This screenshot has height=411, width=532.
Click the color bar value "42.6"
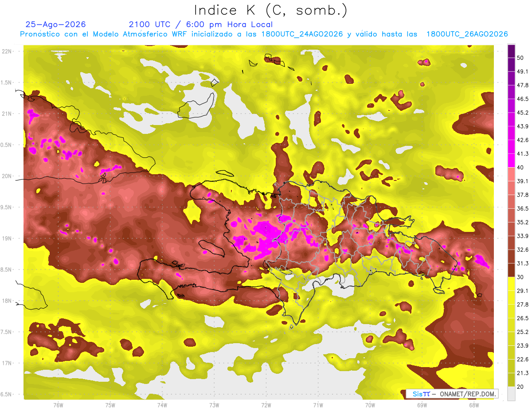pos(523,140)
